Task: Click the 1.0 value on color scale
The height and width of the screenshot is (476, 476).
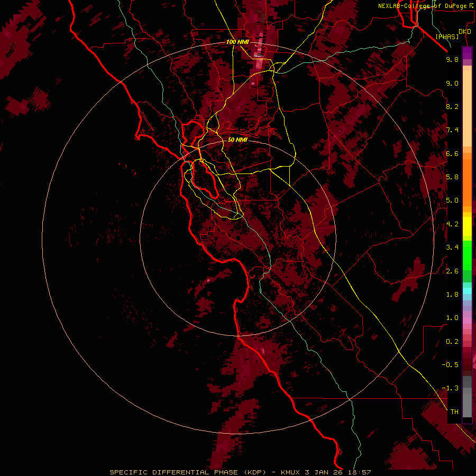Action: (452, 318)
